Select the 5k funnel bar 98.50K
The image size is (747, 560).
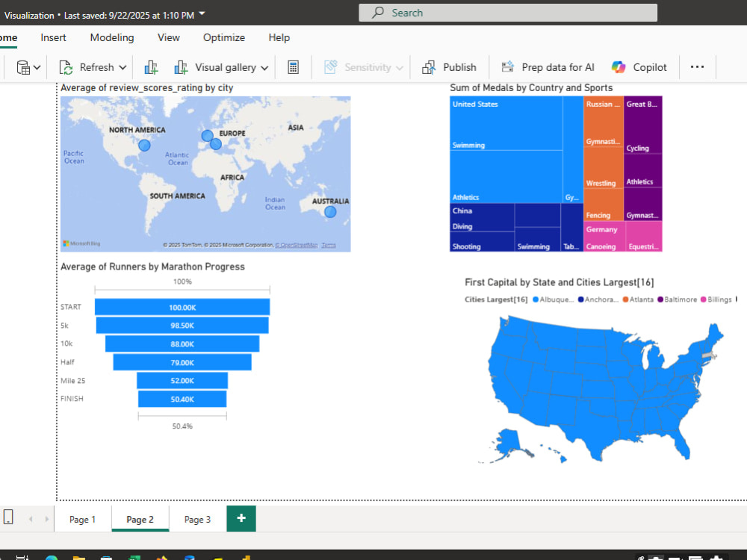[x=182, y=326]
